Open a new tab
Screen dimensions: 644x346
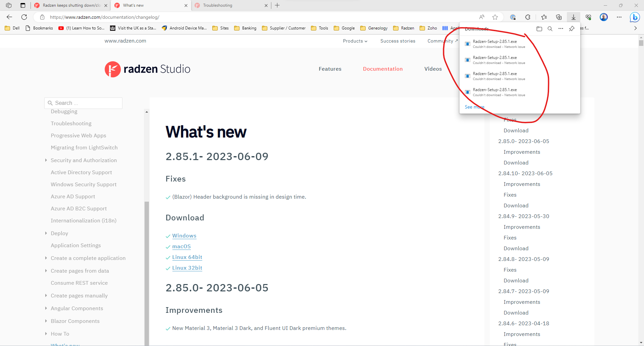point(277,5)
